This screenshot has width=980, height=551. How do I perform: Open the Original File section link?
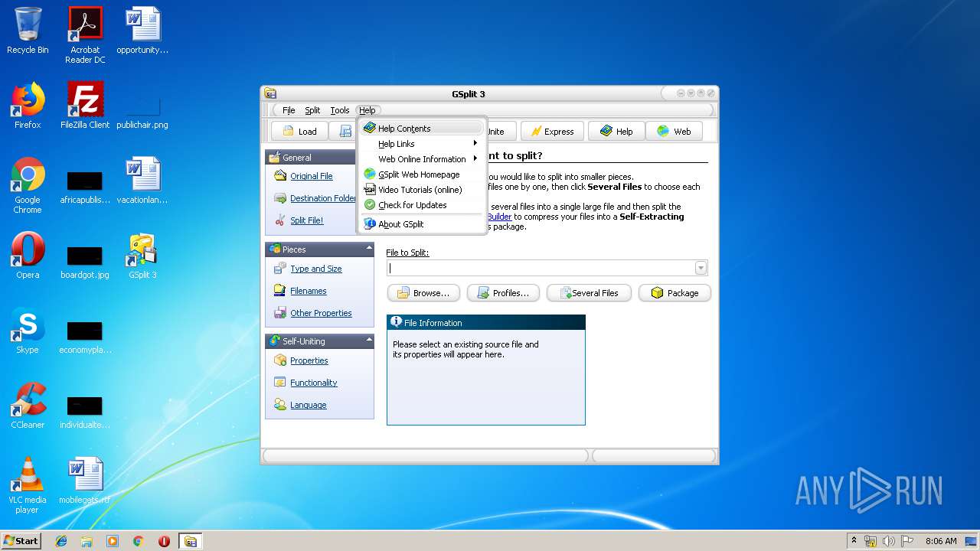(x=311, y=176)
